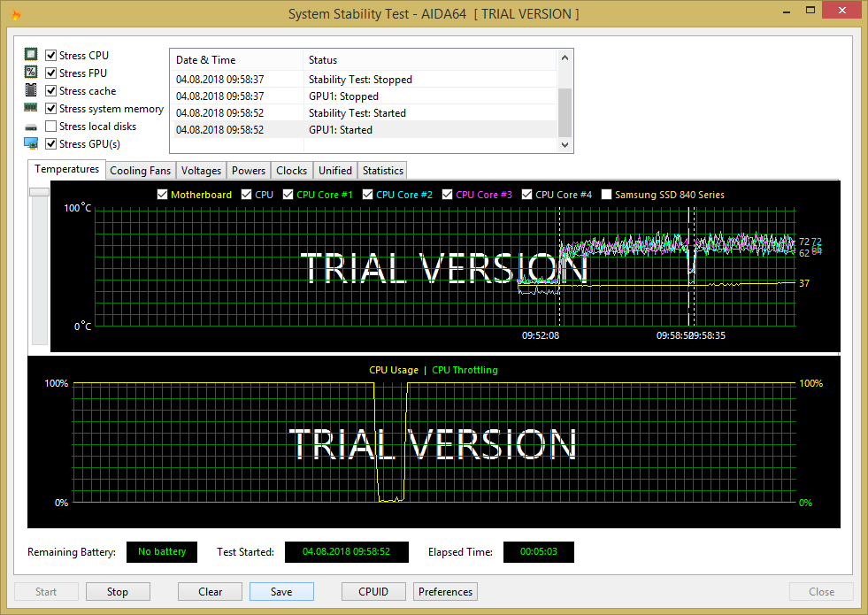The height and width of the screenshot is (615, 868).
Task: Click the disk drive icon beside Stress local disks
Action: 31,127
